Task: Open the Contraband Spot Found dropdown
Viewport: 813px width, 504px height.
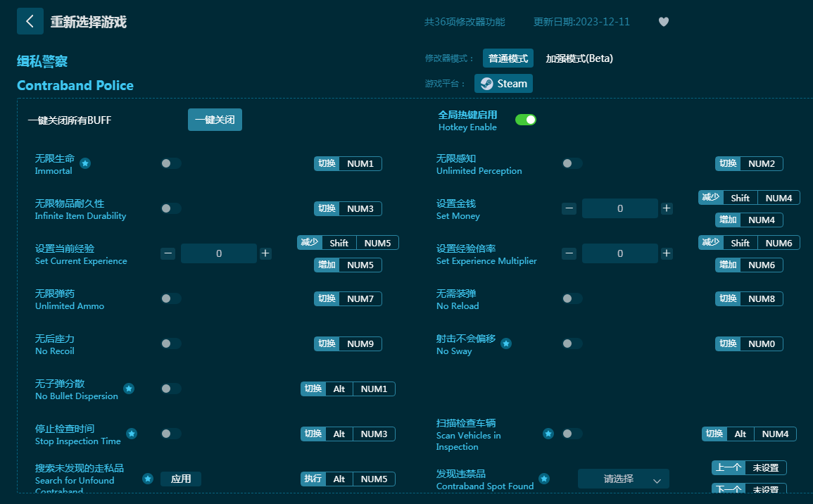Action: [623, 479]
